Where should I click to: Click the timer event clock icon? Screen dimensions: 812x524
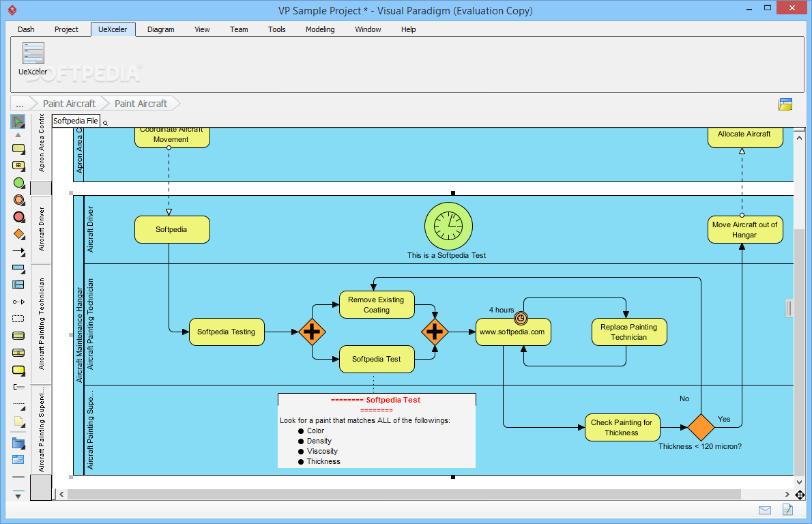[448, 227]
